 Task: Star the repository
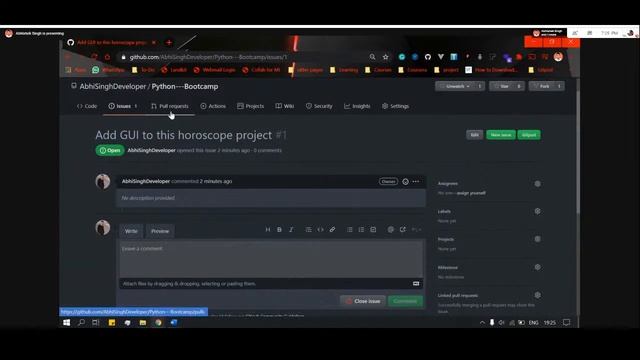pos(502,86)
